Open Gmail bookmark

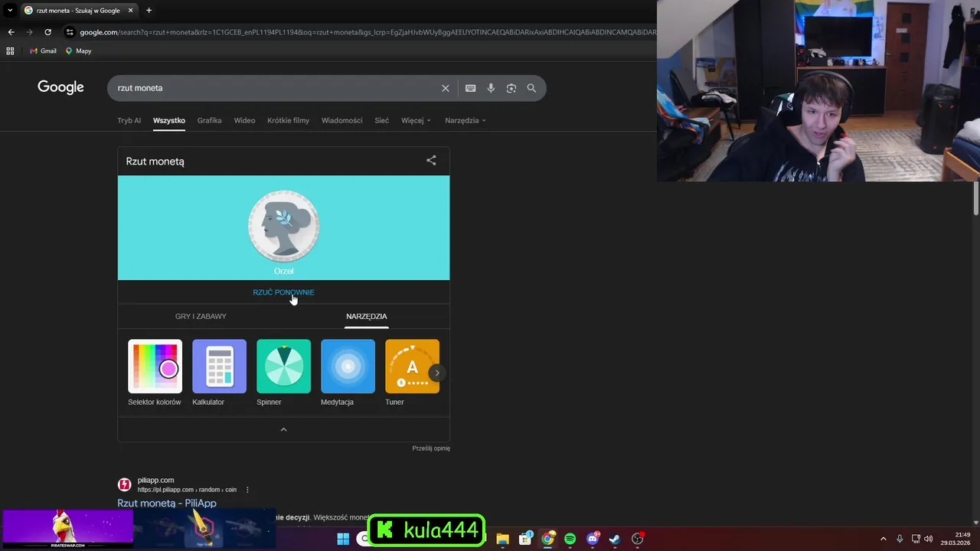pos(43,51)
